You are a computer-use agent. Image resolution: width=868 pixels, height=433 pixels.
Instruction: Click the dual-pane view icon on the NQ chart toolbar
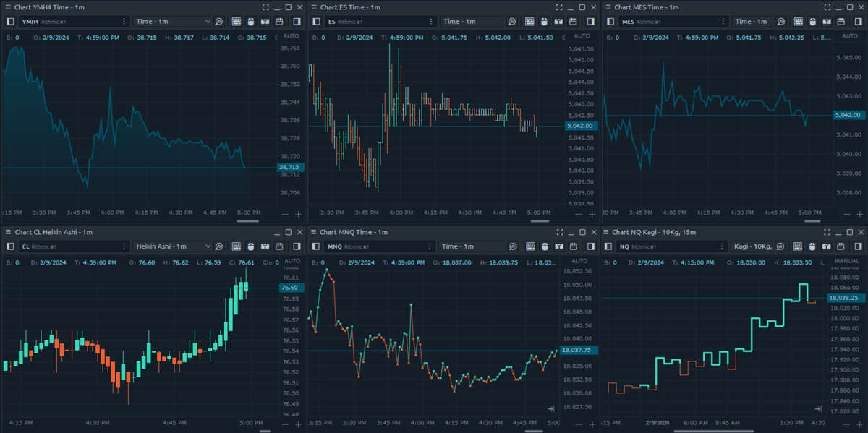[827, 246]
